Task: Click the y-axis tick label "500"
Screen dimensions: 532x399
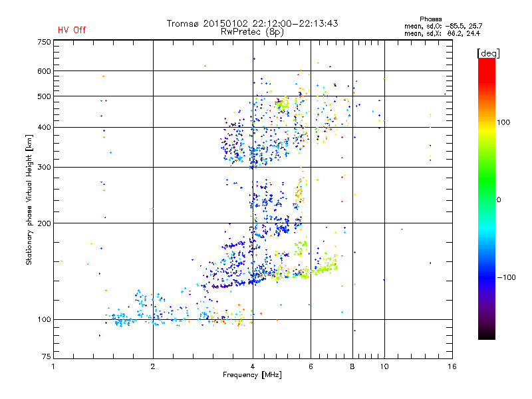Action: click(x=44, y=96)
